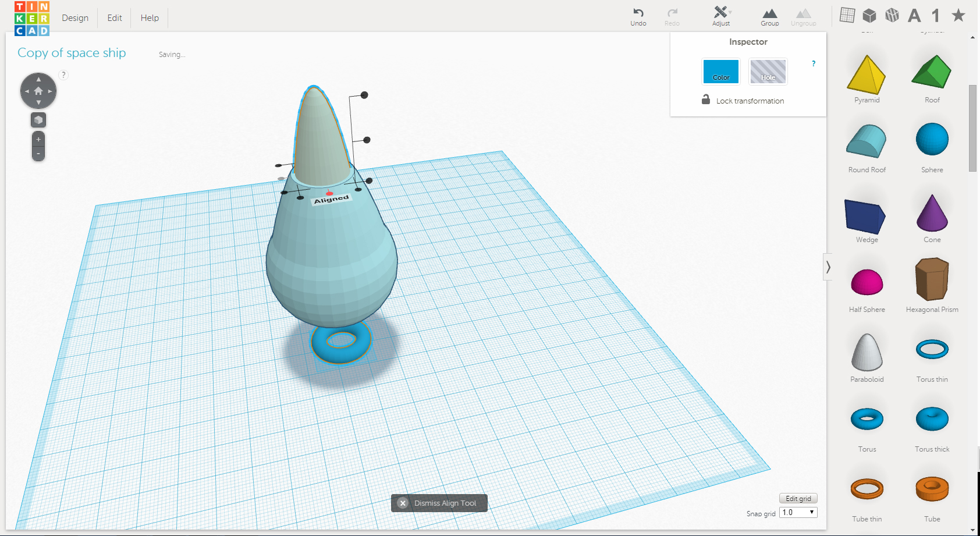This screenshot has height=536, width=980.
Task: Open the Help menu
Action: click(150, 18)
